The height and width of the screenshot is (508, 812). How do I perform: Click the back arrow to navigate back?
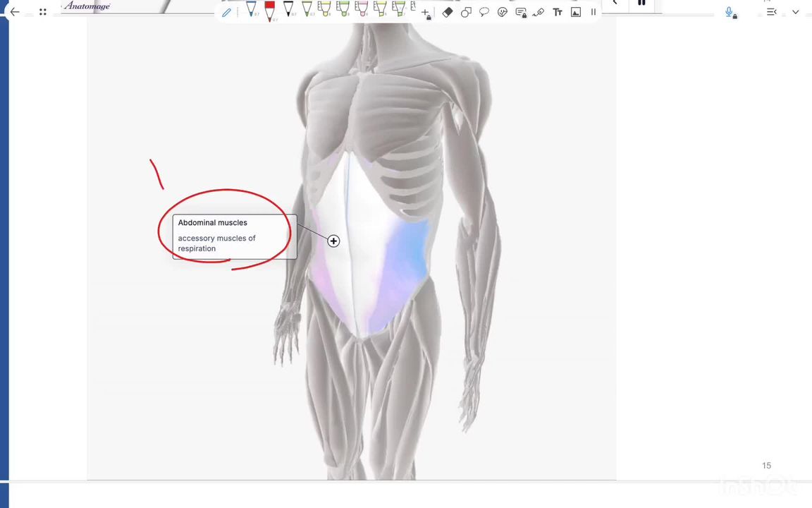(x=14, y=11)
